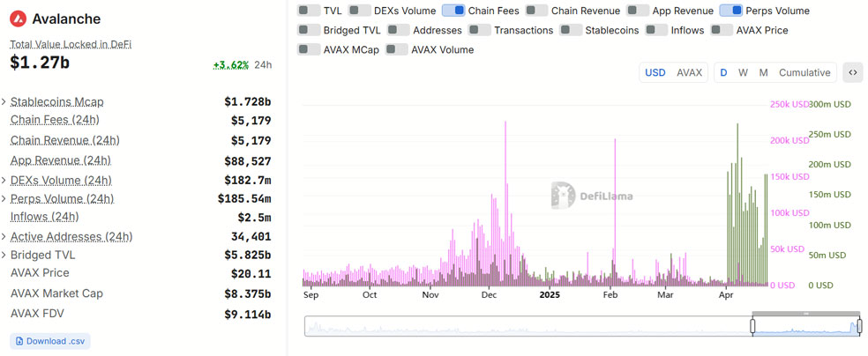Expand DEXs Volume (24h) details

[4, 181]
